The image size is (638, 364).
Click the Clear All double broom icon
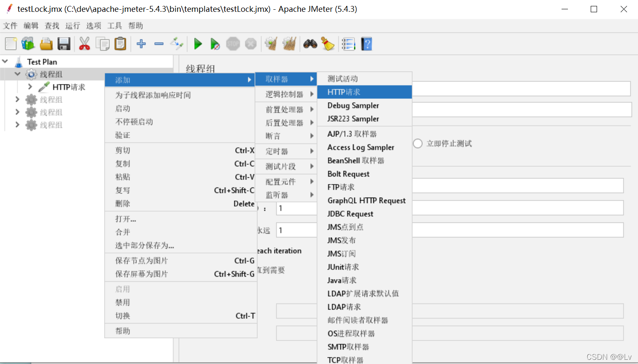tap(289, 44)
